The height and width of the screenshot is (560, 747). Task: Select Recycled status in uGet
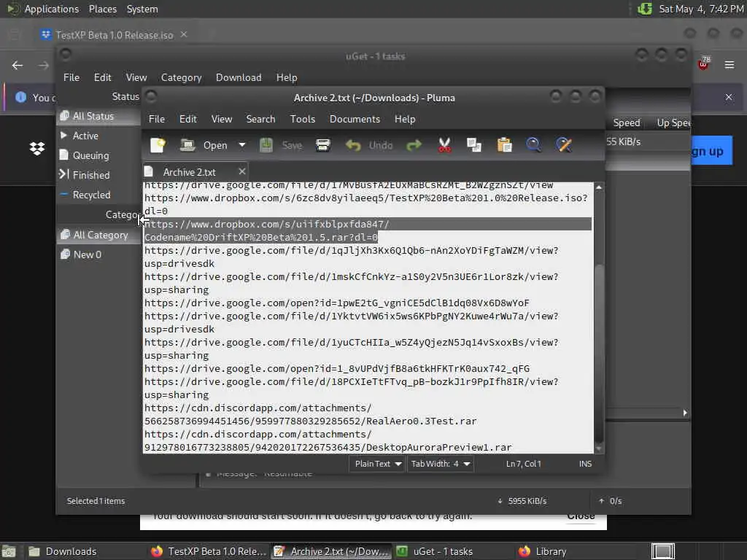click(x=99, y=195)
